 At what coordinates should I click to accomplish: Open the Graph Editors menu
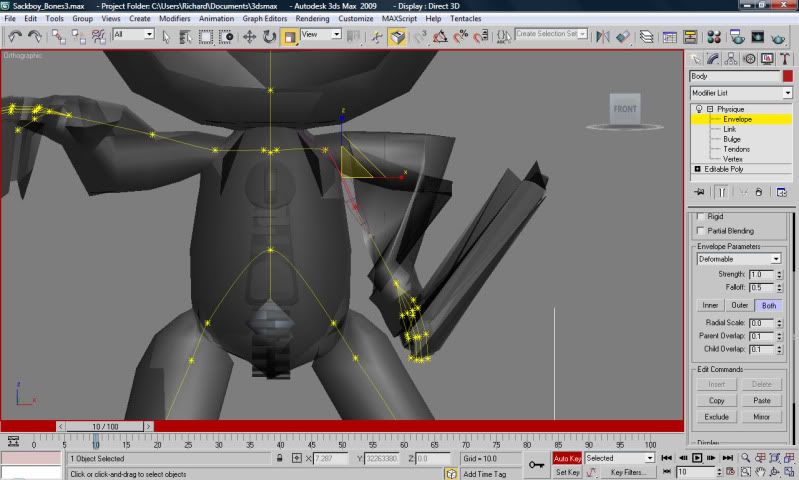pyautogui.click(x=264, y=18)
